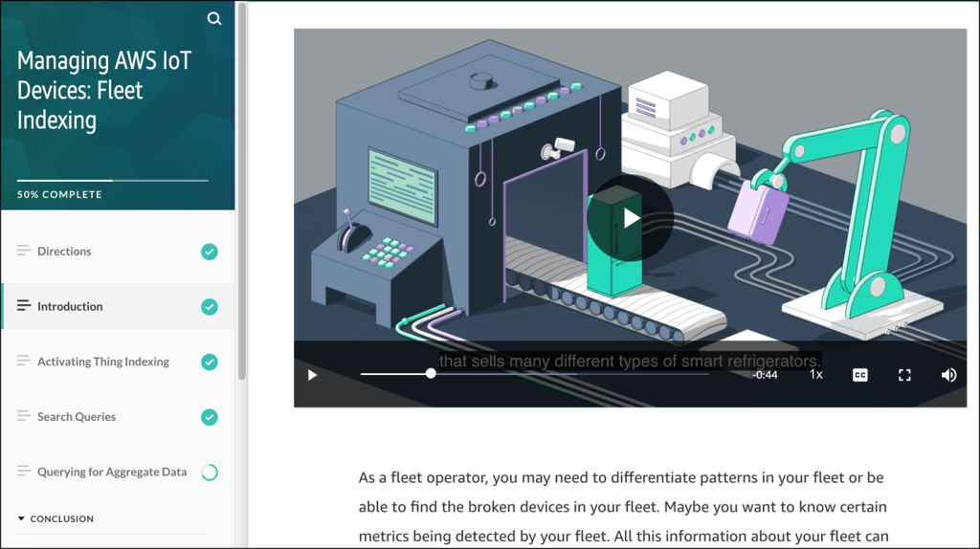The width and height of the screenshot is (980, 549).
Task: Open the Directions lesson
Action: pos(118,252)
